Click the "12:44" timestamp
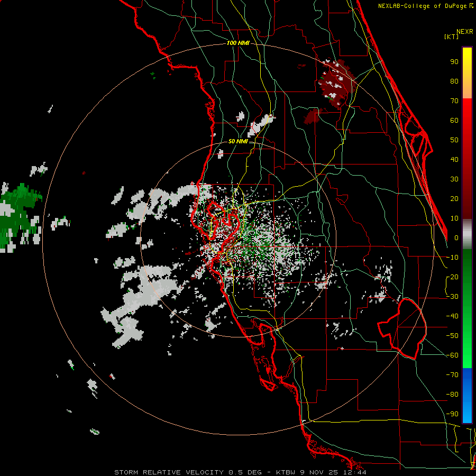 pyautogui.click(x=354, y=472)
